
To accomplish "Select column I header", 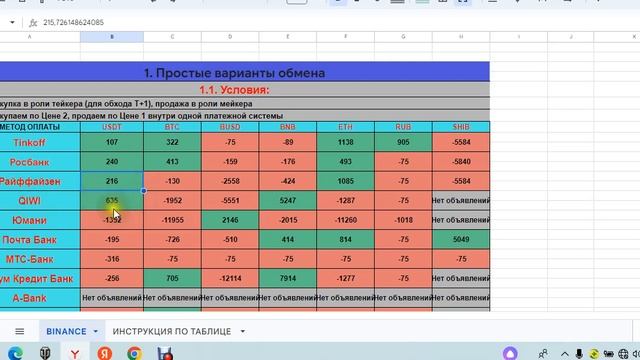I will click(519, 37).
